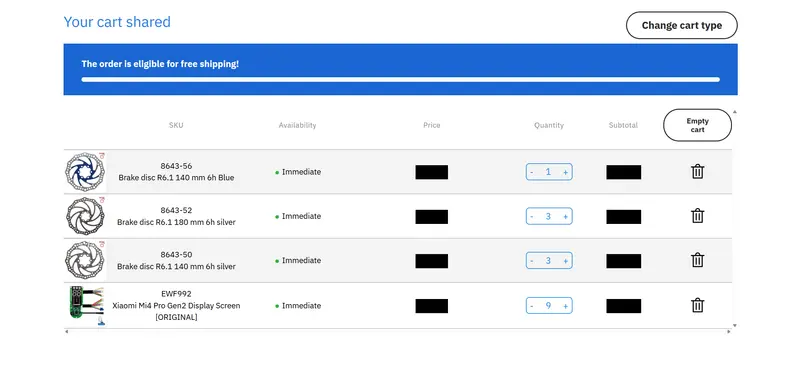Remove Xiaomi Mi4 Pro display from cart
Screen dimensions: 800x367
(x=697, y=306)
